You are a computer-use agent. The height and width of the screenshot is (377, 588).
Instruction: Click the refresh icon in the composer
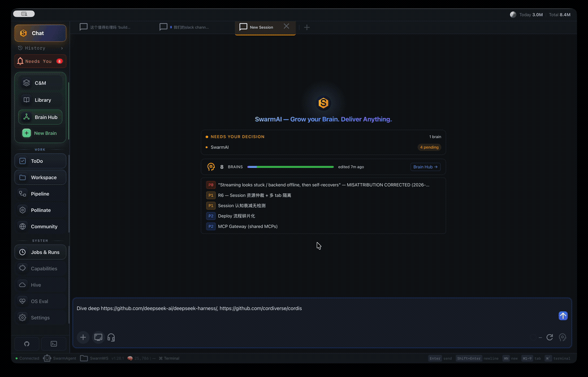tap(550, 337)
